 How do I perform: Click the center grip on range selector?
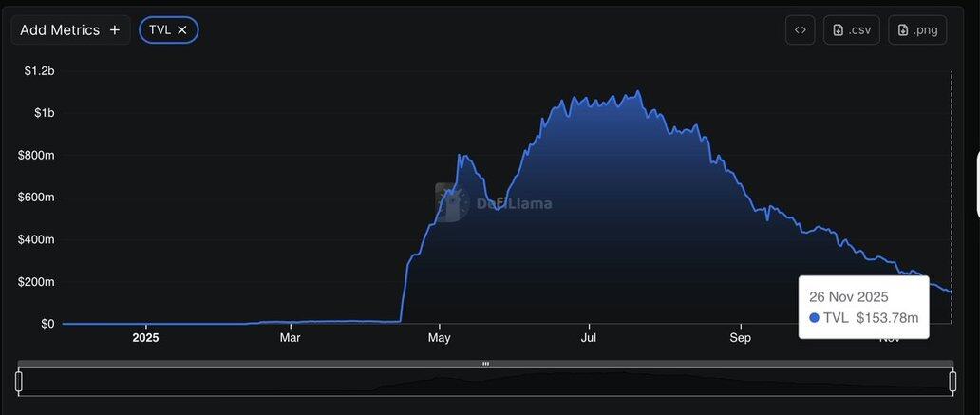coord(485,364)
